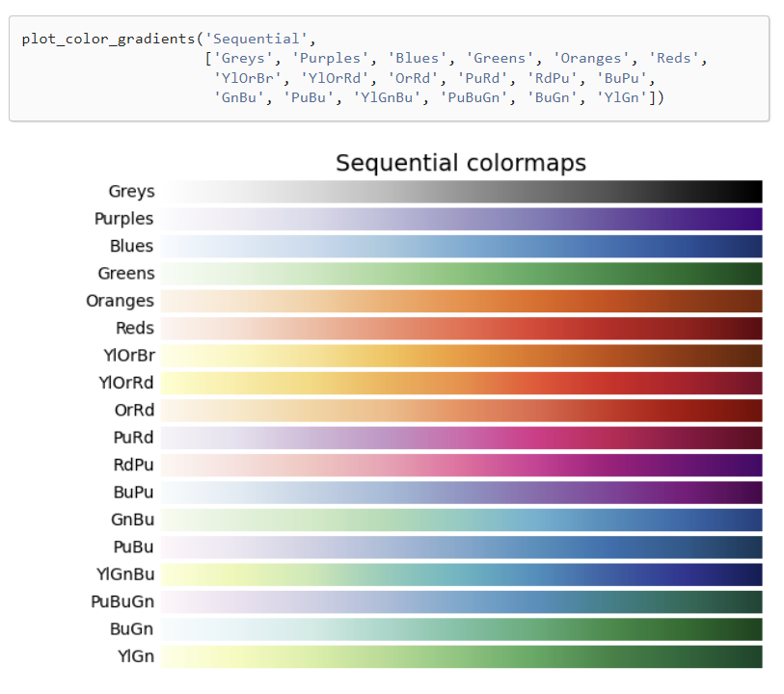Click the 'OrRd' string in the code

tap(413, 78)
